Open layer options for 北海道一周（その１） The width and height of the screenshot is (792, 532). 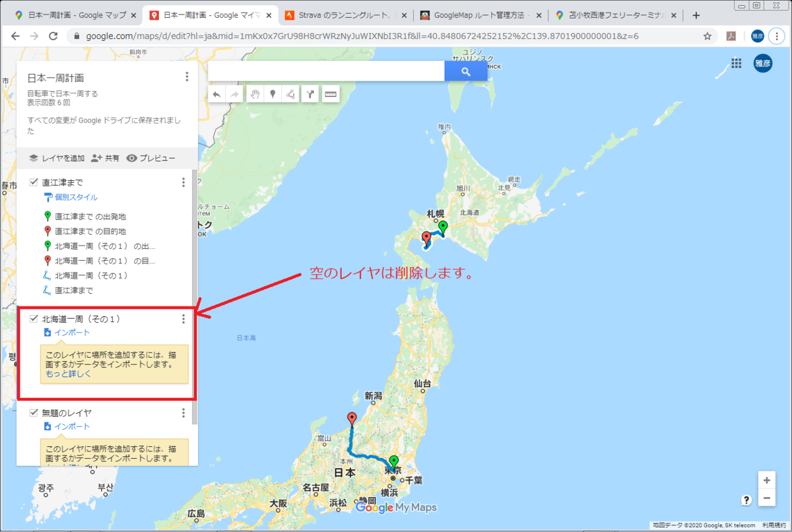tap(183, 319)
